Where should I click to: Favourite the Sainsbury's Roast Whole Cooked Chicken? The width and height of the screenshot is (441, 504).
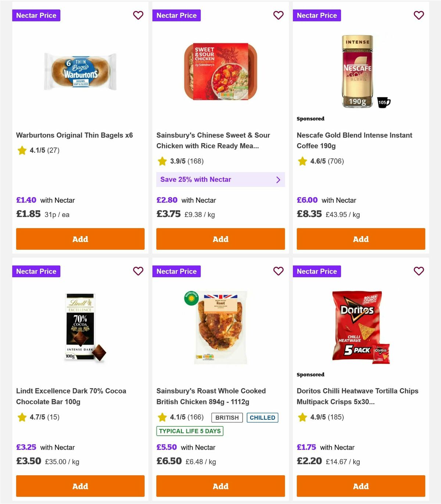tap(279, 271)
